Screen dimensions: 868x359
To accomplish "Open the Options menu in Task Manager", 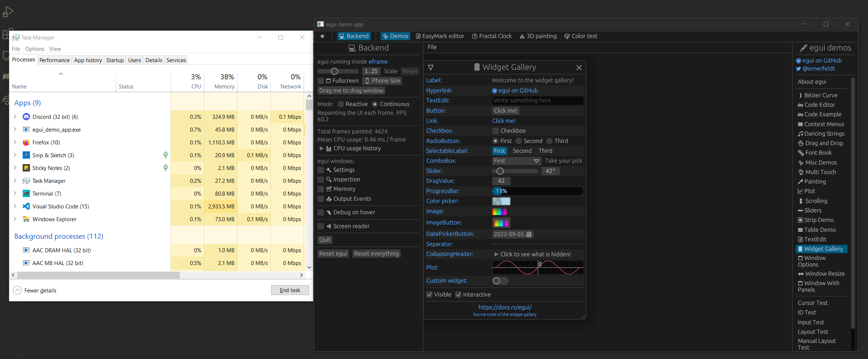I will 35,49.
